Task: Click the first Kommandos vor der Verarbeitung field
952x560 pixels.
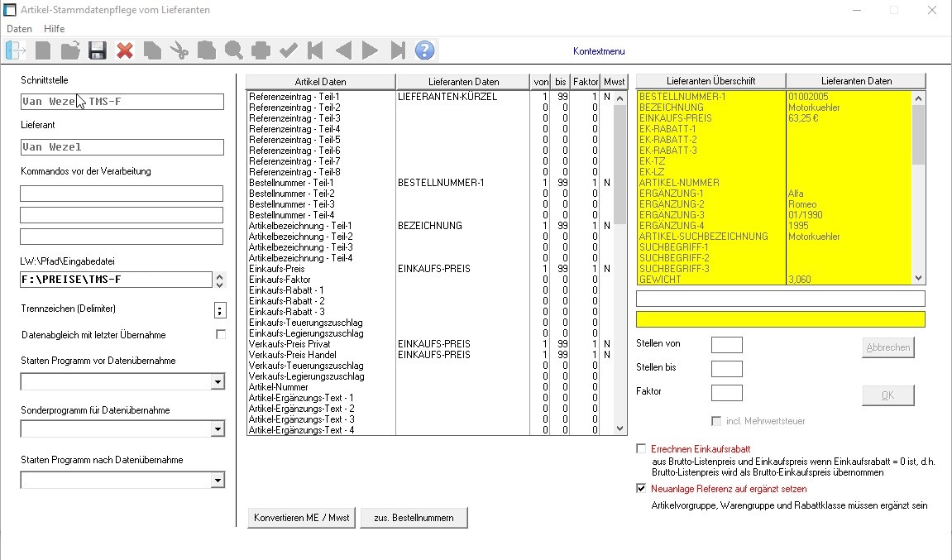Action: pyautogui.click(x=122, y=194)
